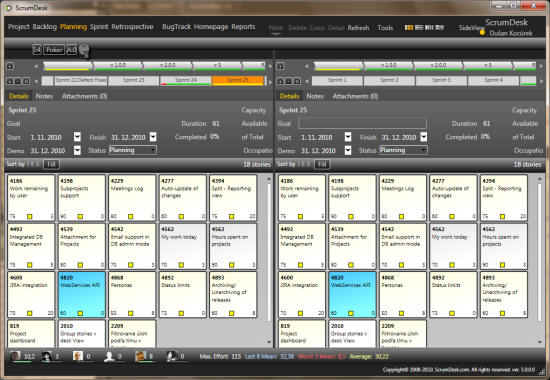Toggle the SideView button
The height and width of the screenshot is (380, 550).
point(471,28)
